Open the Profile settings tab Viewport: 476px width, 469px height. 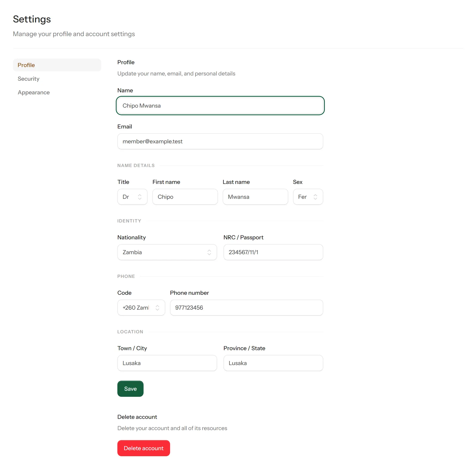point(57,65)
